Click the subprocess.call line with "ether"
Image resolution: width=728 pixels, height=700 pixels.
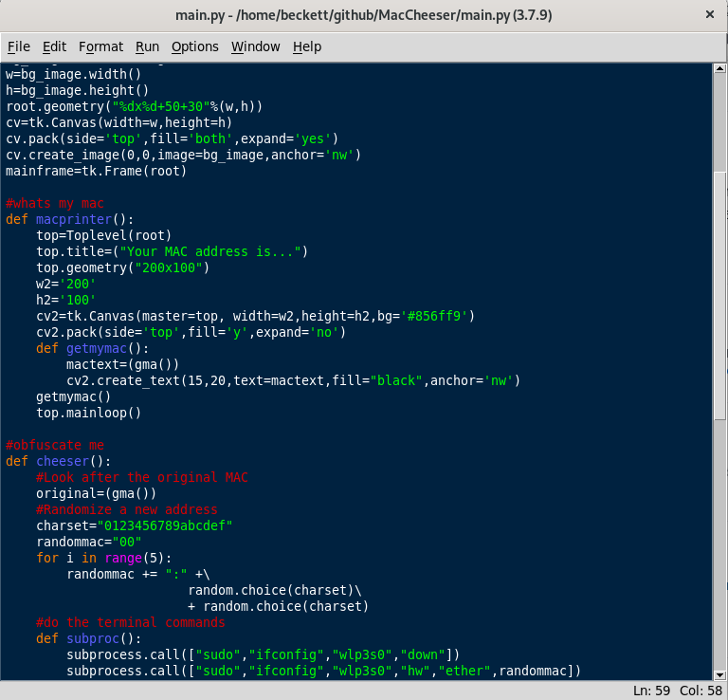(x=323, y=672)
